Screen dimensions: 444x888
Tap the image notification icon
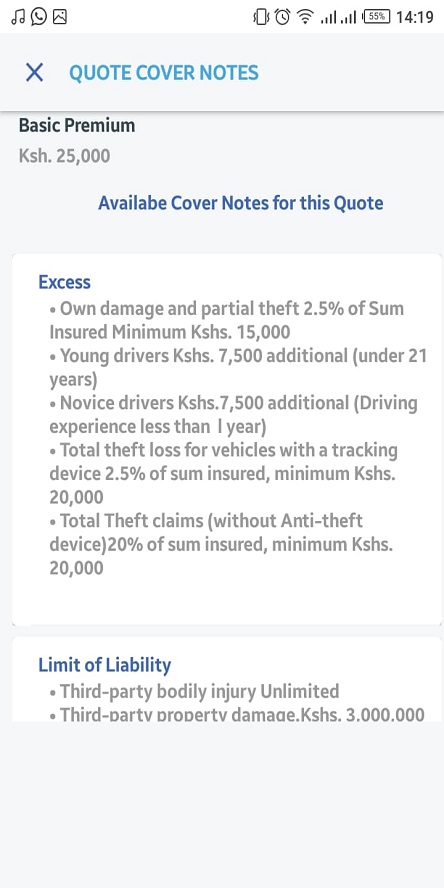(59, 17)
